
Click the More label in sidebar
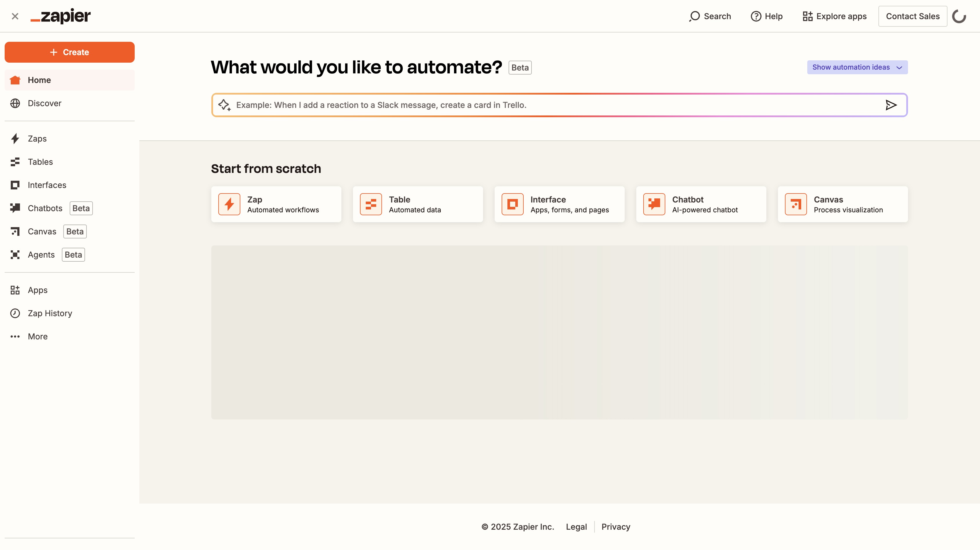pyautogui.click(x=38, y=336)
